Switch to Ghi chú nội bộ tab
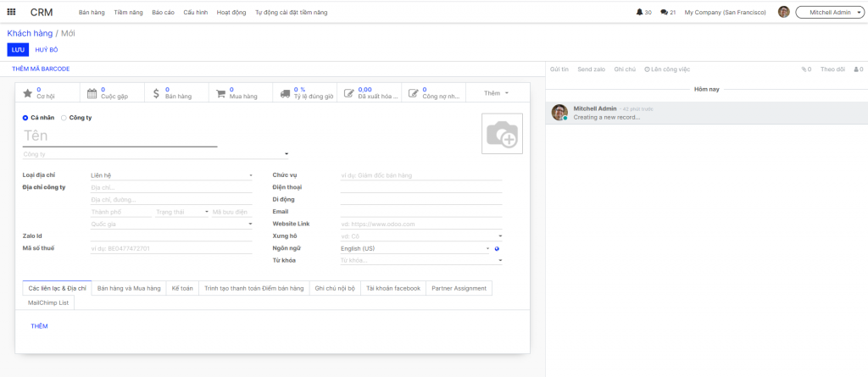The image size is (868, 377). tap(335, 288)
